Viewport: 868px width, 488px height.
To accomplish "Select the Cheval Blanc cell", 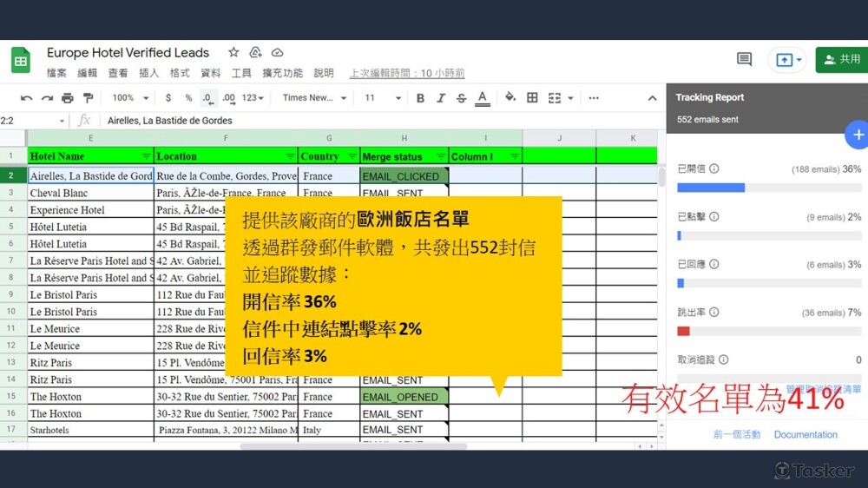I will (91, 193).
